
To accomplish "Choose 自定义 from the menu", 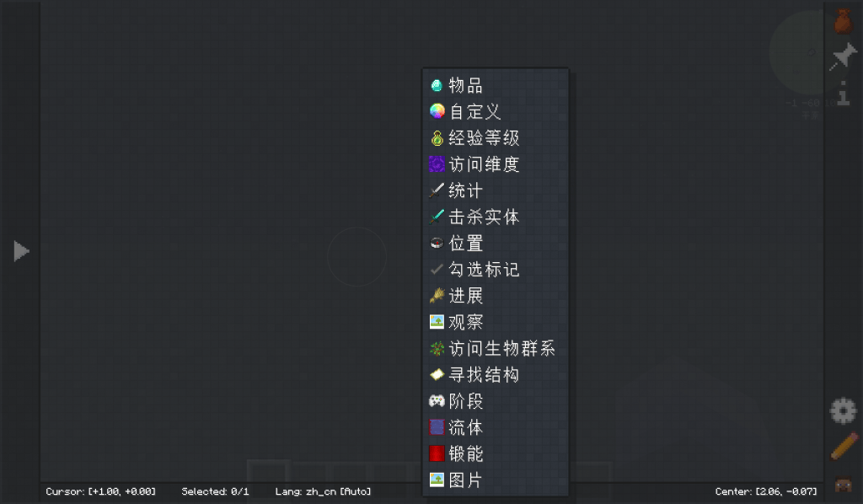I will pos(474,111).
